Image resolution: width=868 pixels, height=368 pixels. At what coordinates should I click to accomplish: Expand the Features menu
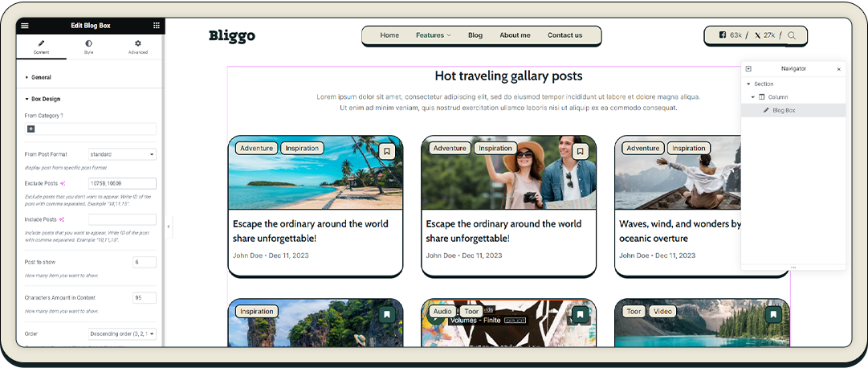(x=434, y=35)
